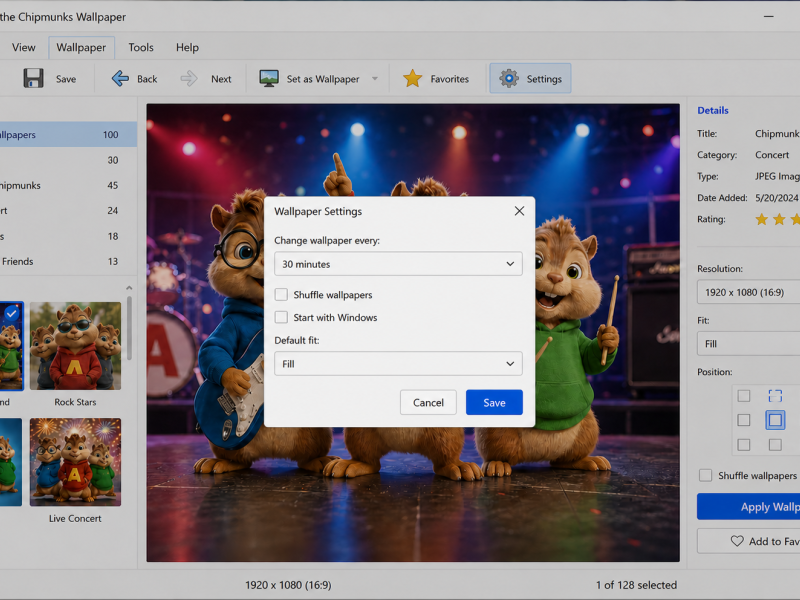Click the second rating star in Details
The height and width of the screenshot is (600, 800).
779,219
